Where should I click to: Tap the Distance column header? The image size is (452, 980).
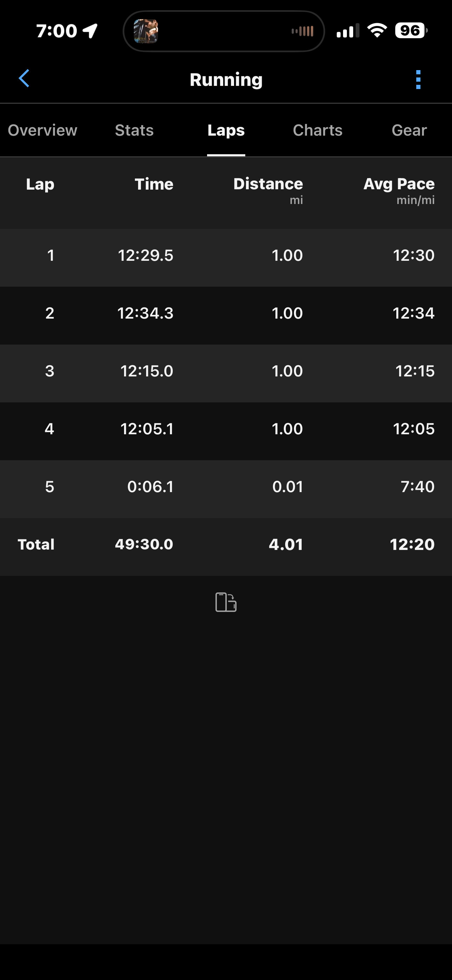[x=268, y=184]
